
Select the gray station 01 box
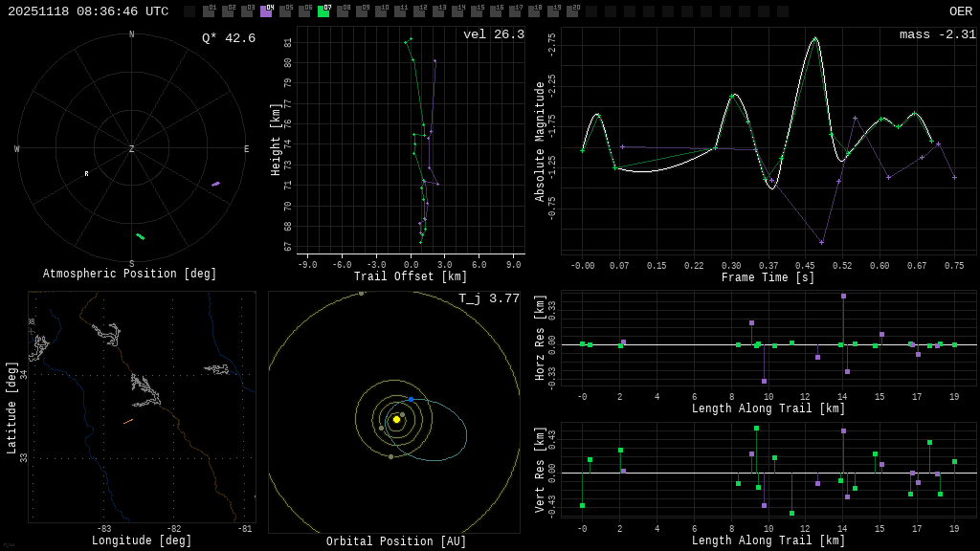tap(209, 11)
